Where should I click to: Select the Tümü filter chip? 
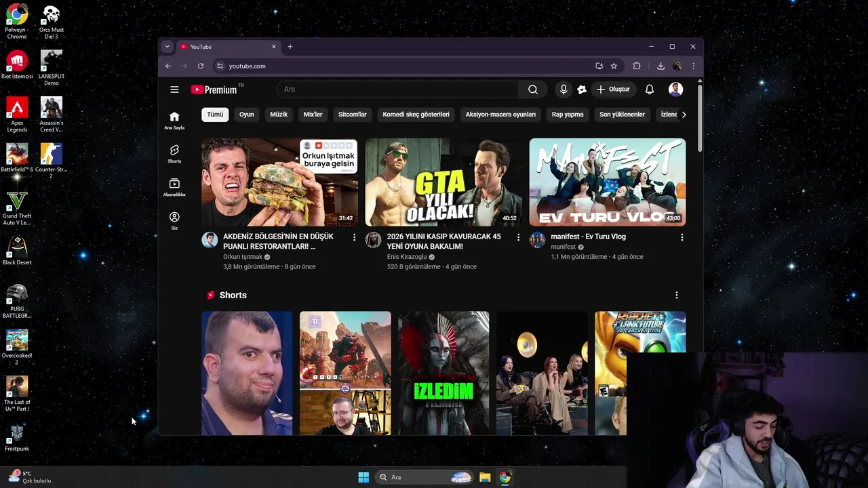click(x=215, y=115)
